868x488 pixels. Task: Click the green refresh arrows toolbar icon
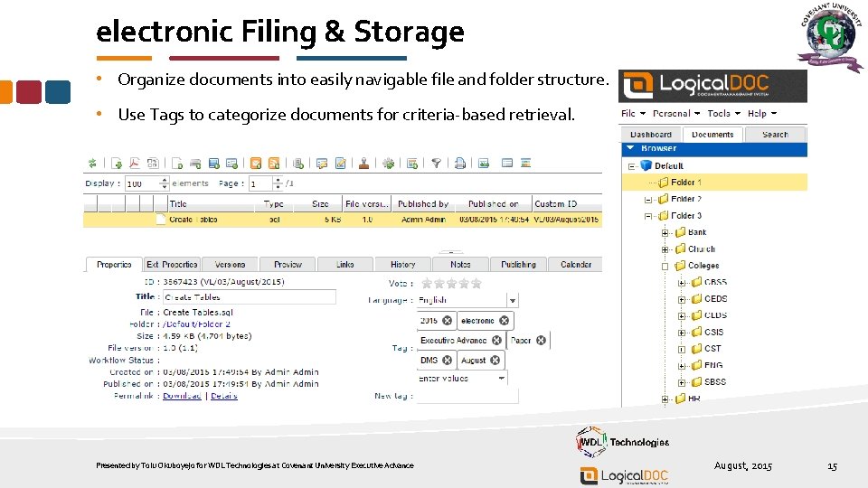click(92, 164)
